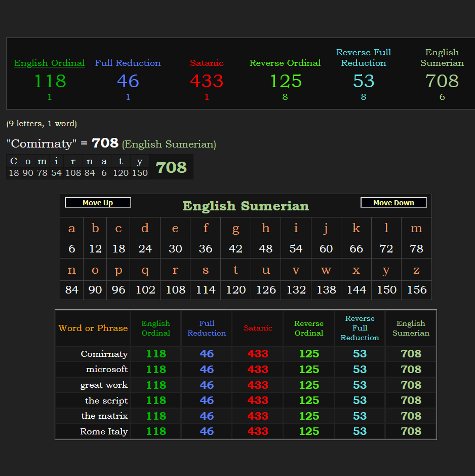Viewport: 475px width, 476px height.
Task: Click the large 433 Satanic value
Action: (x=207, y=81)
